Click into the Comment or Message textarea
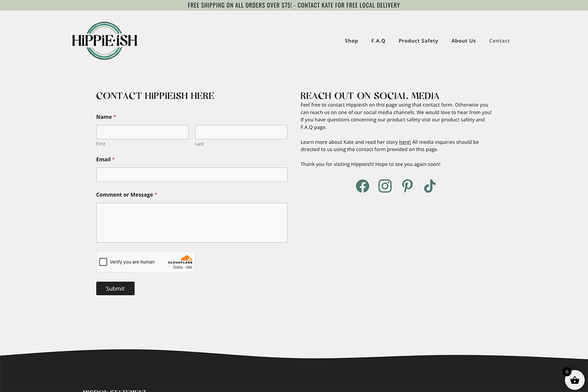 pos(192,222)
